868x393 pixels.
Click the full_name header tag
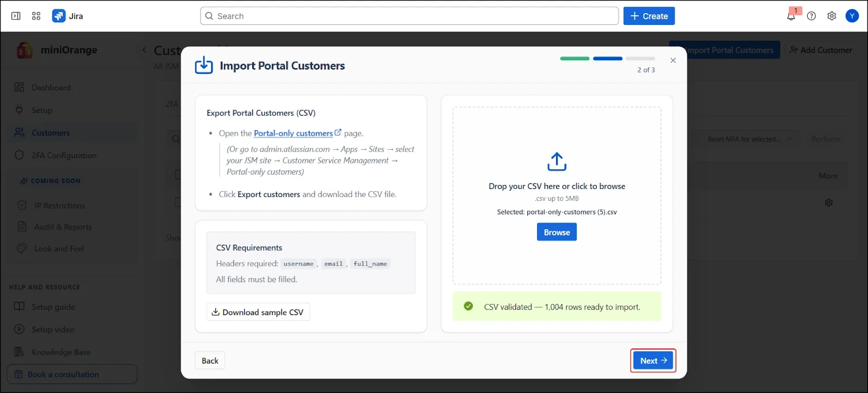click(x=371, y=264)
